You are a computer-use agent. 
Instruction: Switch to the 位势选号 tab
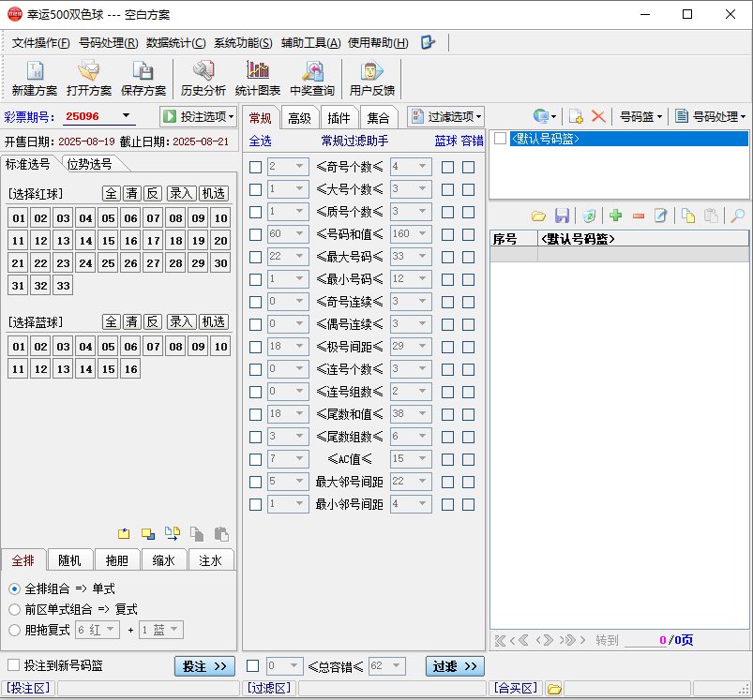[x=89, y=164]
